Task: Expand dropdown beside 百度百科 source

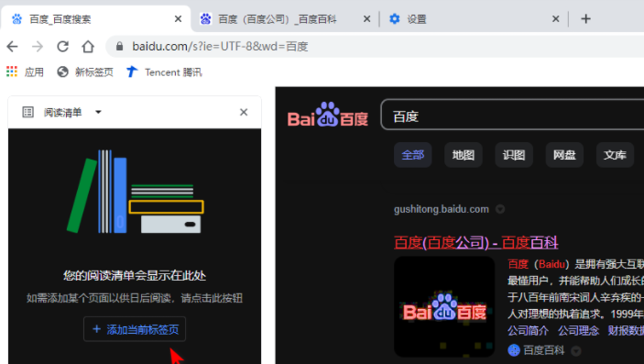Action: point(576,350)
